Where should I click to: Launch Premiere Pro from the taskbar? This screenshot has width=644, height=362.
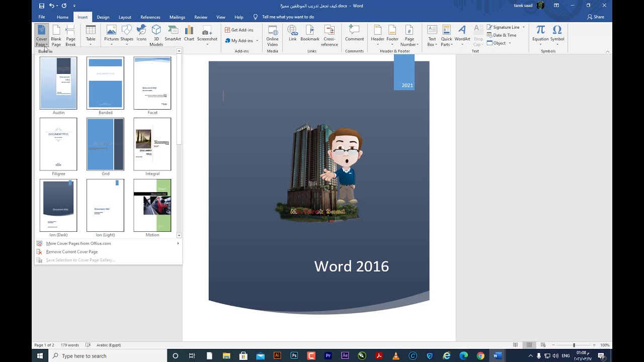(x=328, y=356)
